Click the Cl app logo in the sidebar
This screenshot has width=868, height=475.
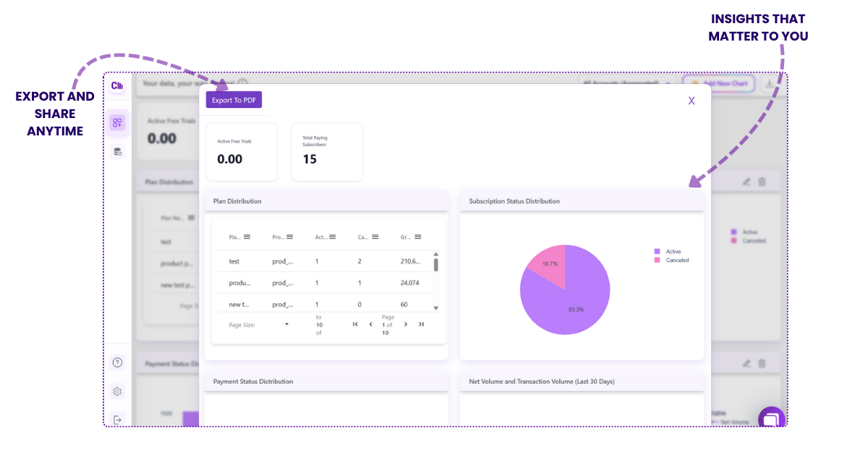click(117, 85)
